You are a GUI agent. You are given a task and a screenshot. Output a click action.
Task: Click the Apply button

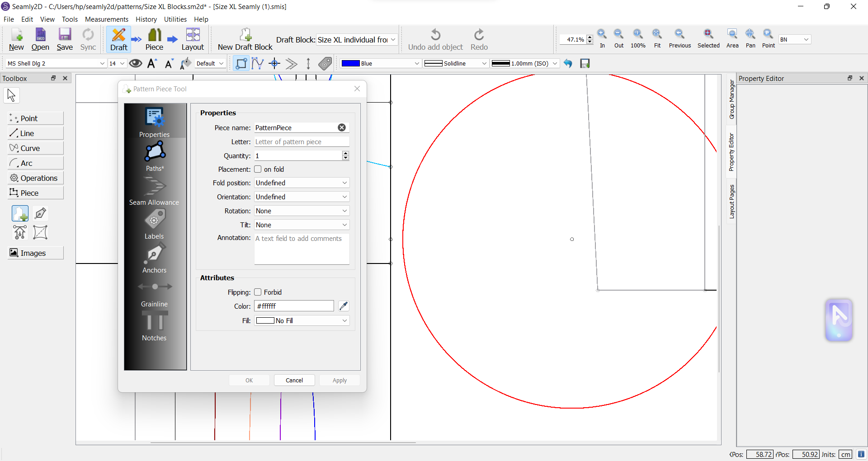tap(340, 380)
